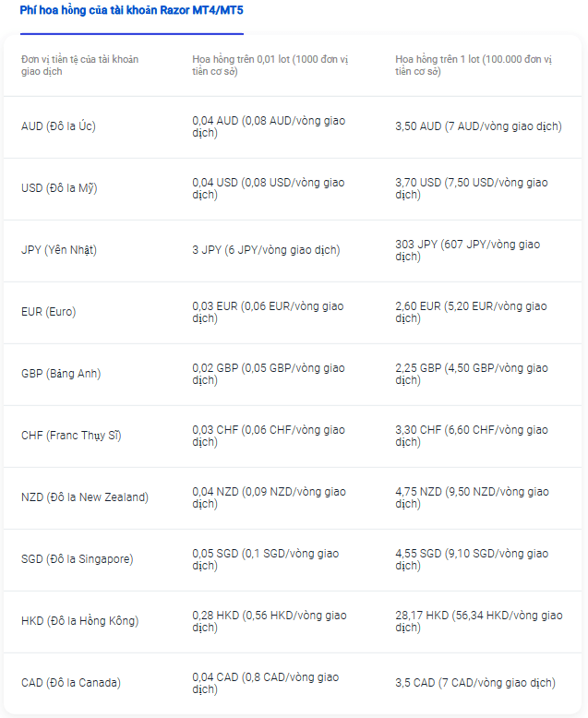The height and width of the screenshot is (718, 588).
Task: Select the HKD (Đô la Hồng Kông) cell
Action: (x=79, y=621)
